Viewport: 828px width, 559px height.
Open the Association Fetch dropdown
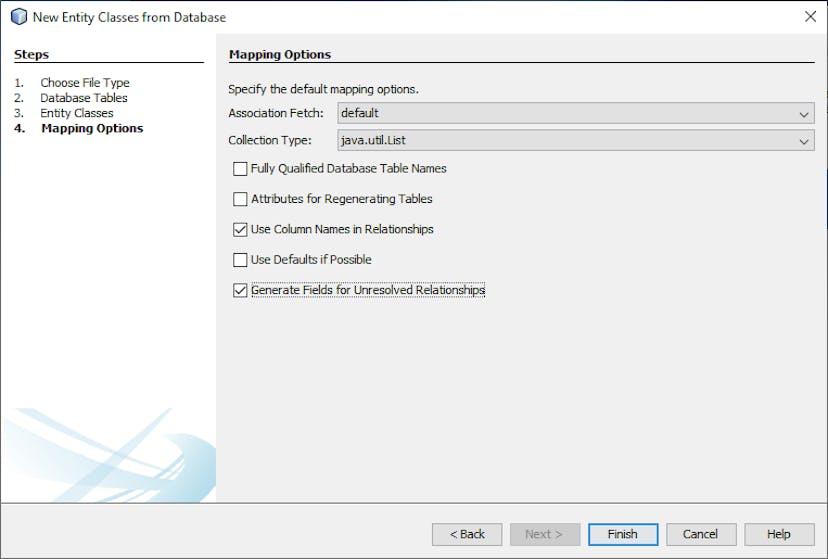575,113
